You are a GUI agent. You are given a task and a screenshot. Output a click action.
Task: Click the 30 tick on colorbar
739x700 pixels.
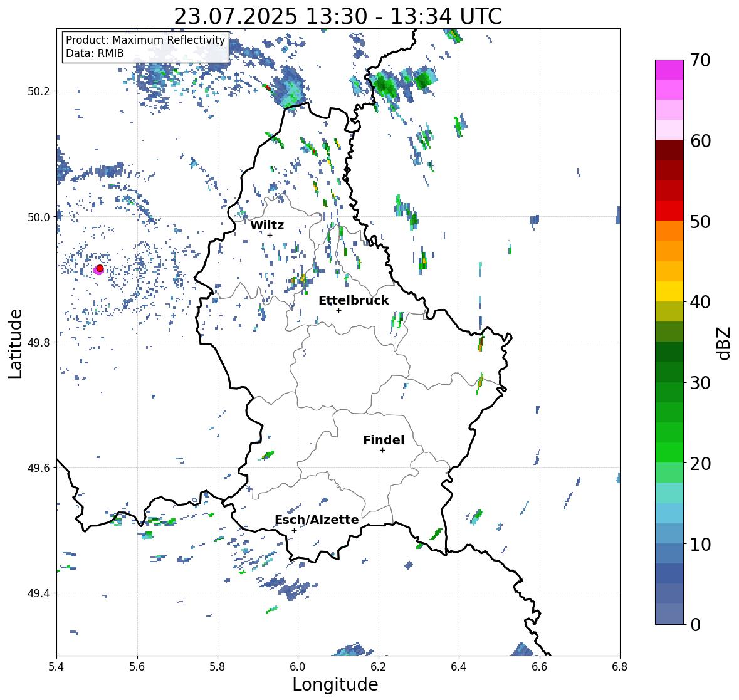pos(700,383)
